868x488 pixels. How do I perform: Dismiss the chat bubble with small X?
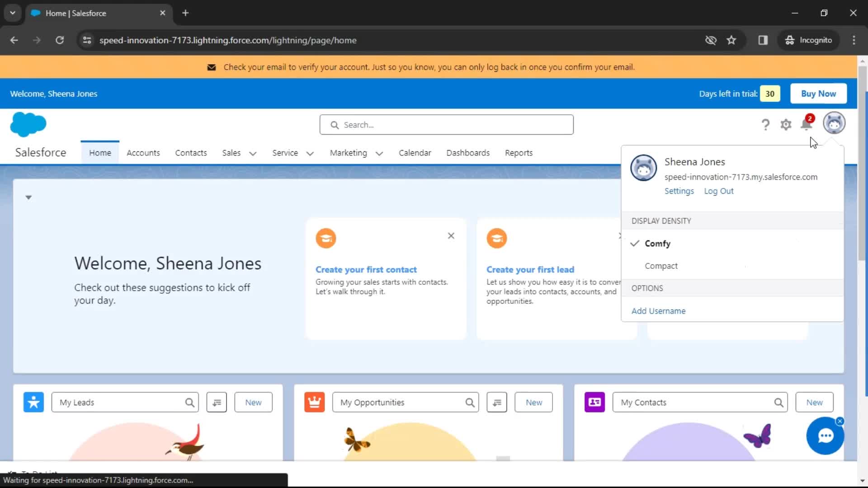coord(840,421)
